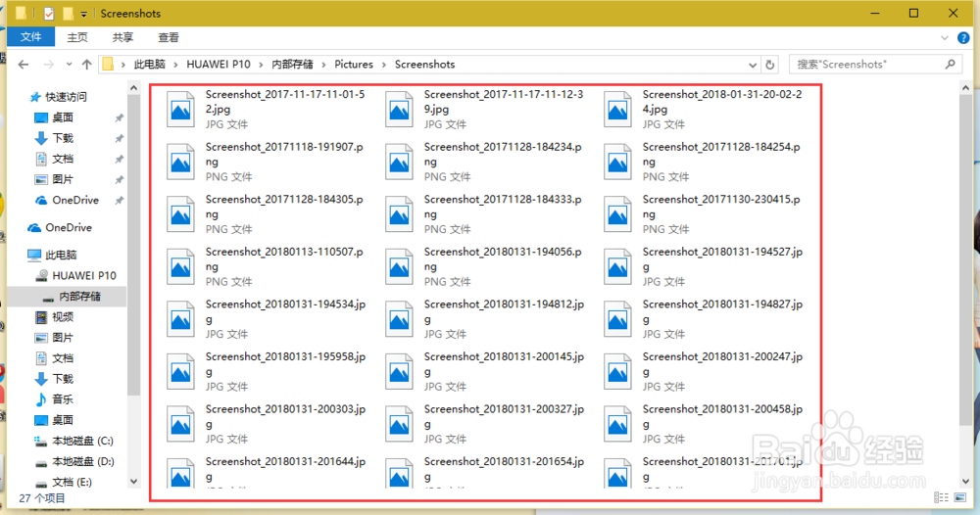Open pinned OneDrive under quick access

67,200
